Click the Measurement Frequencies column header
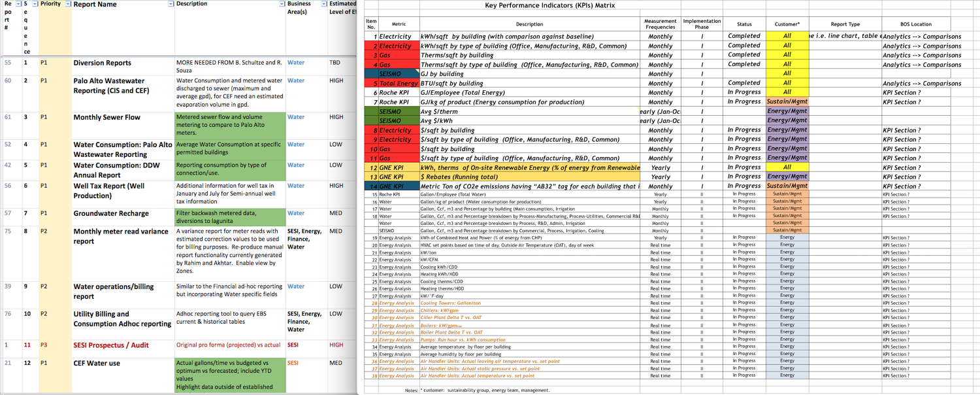Screen dimensions: 980x395 point(660,24)
